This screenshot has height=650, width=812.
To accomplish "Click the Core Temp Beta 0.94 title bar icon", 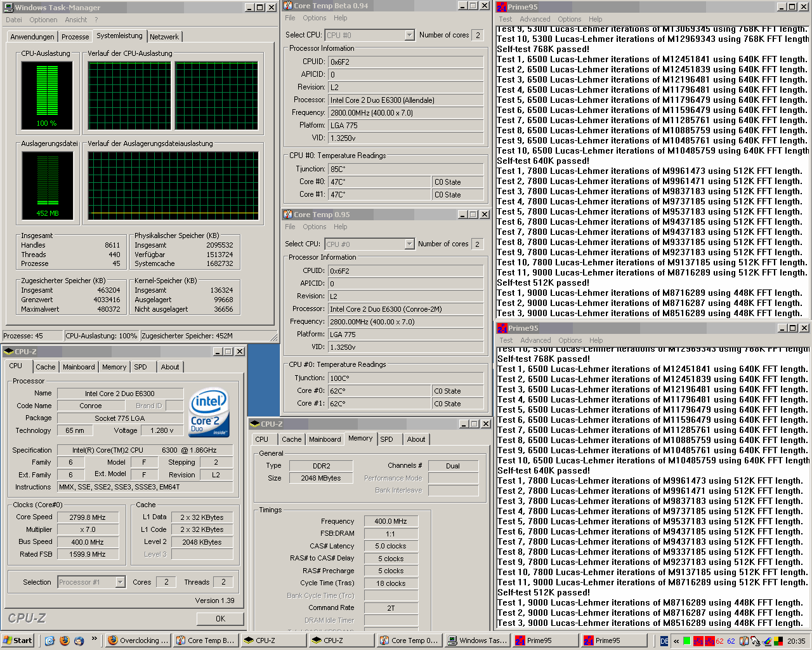I will coord(288,6).
